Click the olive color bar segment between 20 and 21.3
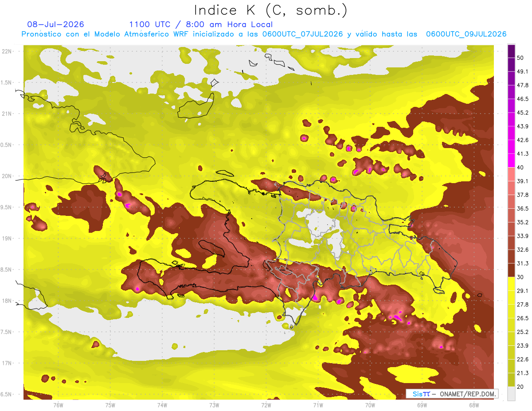532x411 pixels. (x=511, y=380)
